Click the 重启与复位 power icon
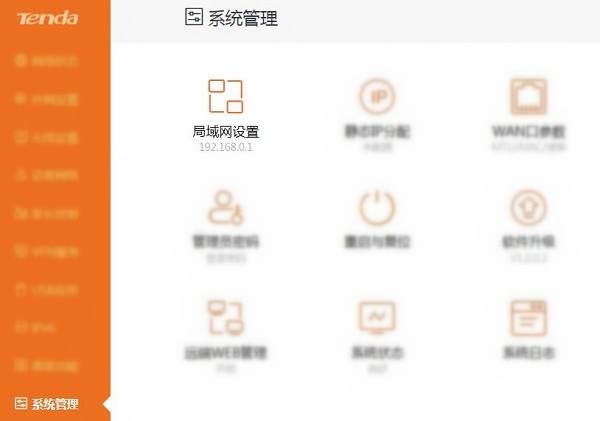600x421 pixels. [377, 207]
